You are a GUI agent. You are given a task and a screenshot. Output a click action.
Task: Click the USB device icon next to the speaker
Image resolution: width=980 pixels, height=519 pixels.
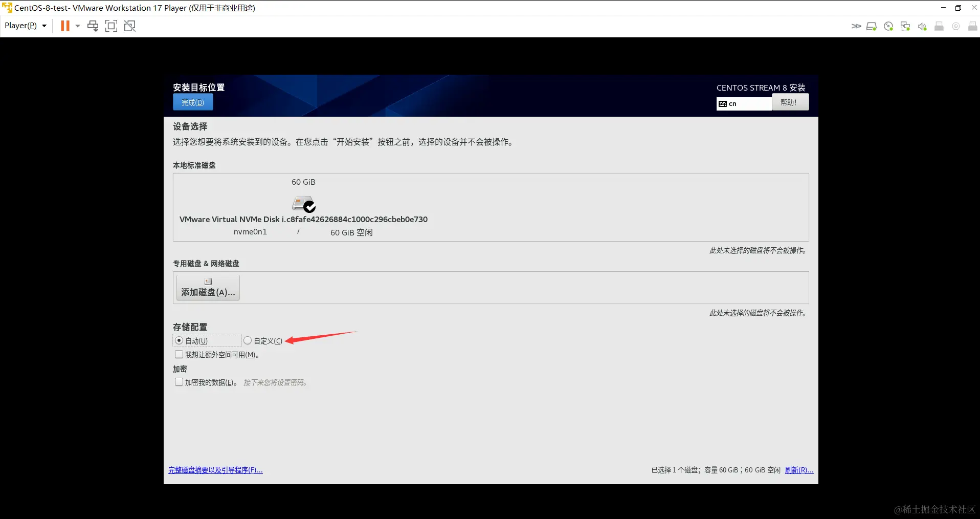(939, 26)
